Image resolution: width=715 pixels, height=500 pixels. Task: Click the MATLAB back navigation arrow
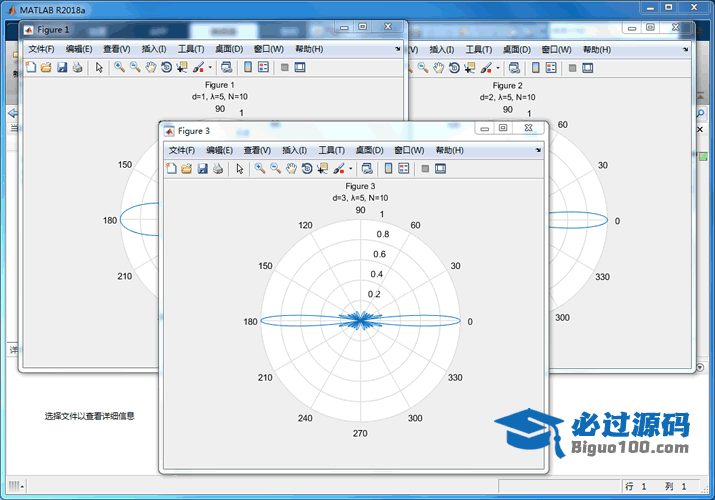tap(13, 113)
